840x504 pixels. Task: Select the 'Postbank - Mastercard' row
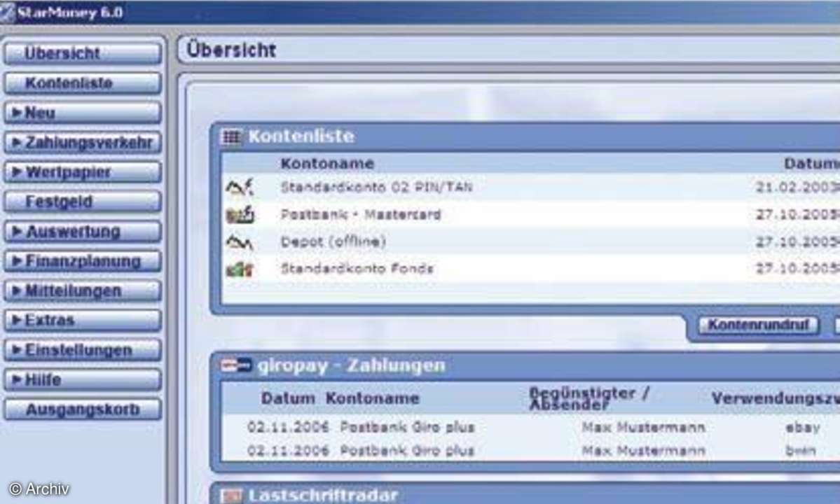(x=530, y=214)
